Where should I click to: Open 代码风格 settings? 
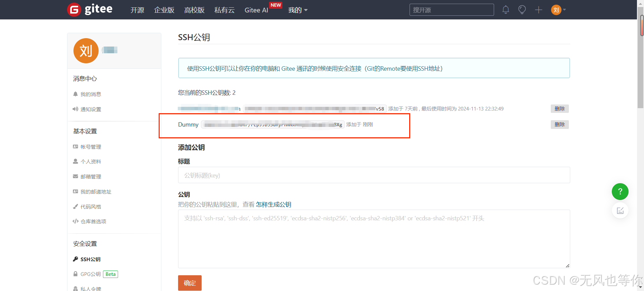[91, 207]
